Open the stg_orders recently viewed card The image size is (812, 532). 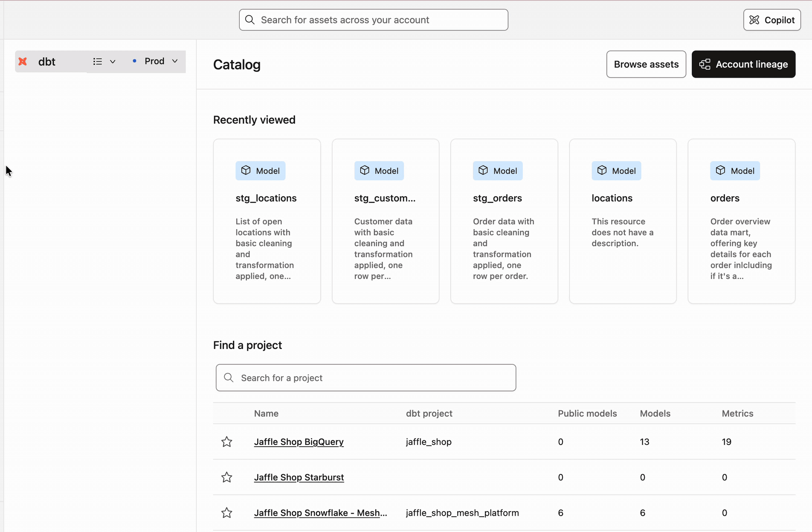pyautogui.click(x=504, y=221)
